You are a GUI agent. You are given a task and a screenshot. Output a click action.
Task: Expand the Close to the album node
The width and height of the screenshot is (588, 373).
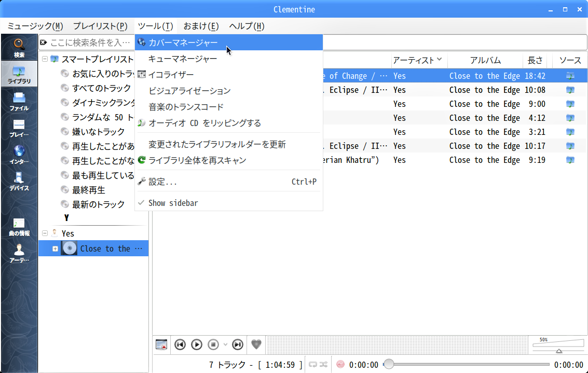55,248
